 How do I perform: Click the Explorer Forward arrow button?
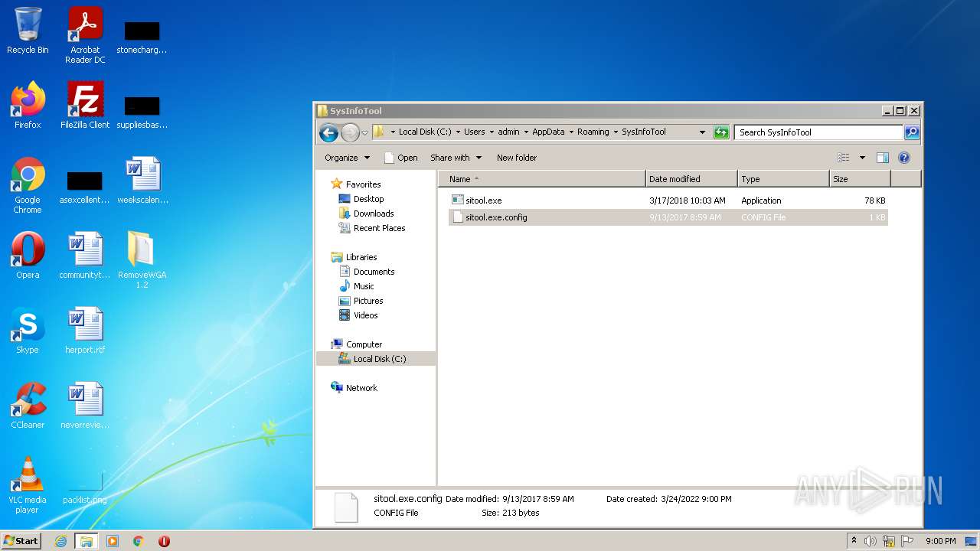(350, 132)
